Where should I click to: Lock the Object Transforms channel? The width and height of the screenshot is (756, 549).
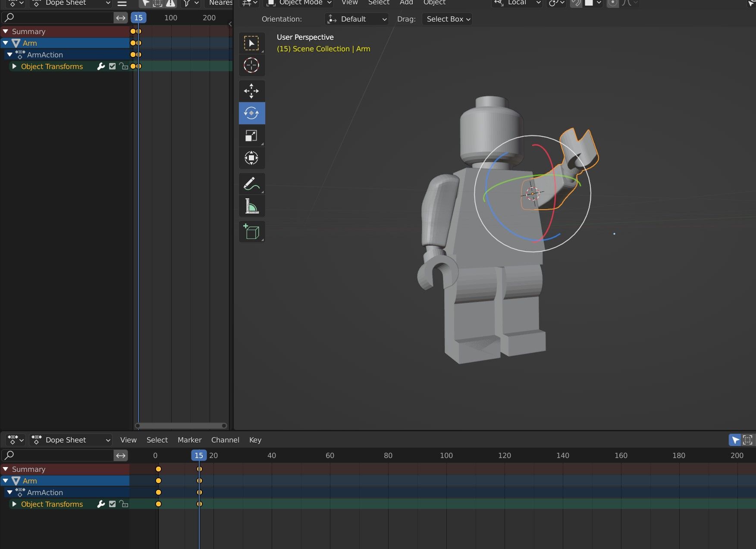pyautogui.click(x=124, y=66)
